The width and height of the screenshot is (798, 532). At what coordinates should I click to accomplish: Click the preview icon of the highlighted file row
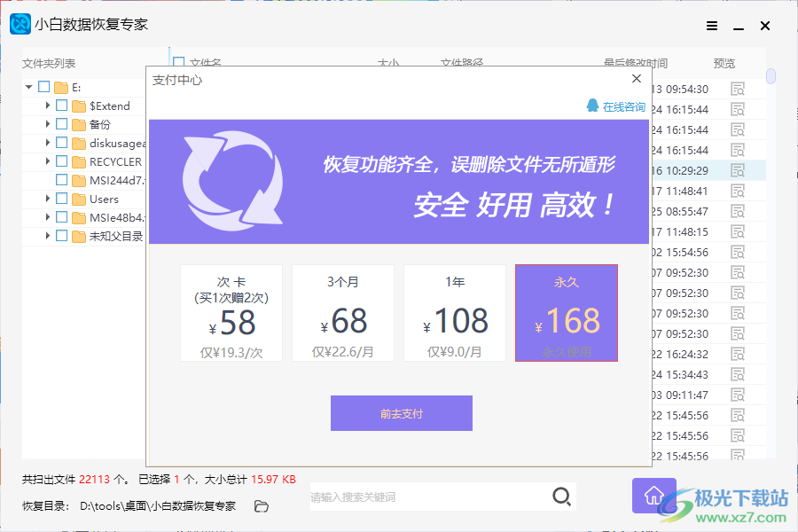coord(739,170)
